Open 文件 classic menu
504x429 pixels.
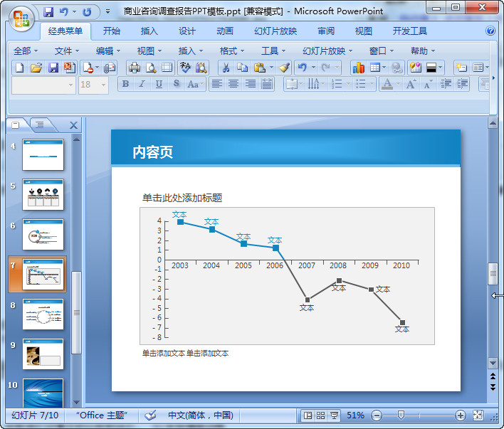click(x=66, y=51)
